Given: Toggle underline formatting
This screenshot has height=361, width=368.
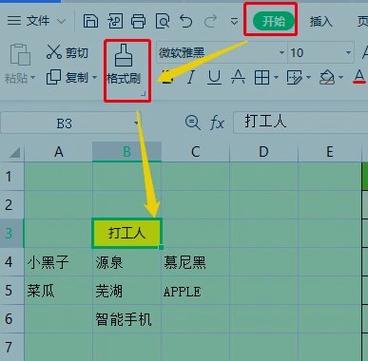Looking at the screenshot, I should click(214, 78).
